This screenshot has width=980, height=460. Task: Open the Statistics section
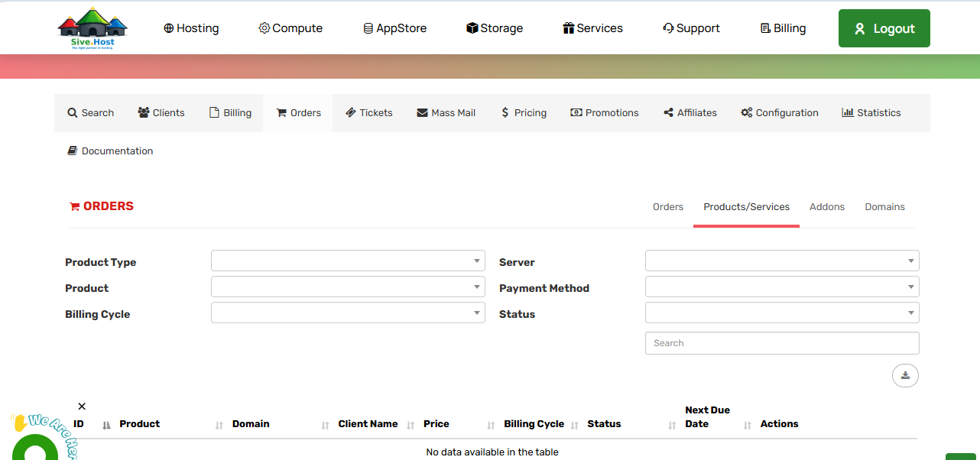[x=871, y=113]
